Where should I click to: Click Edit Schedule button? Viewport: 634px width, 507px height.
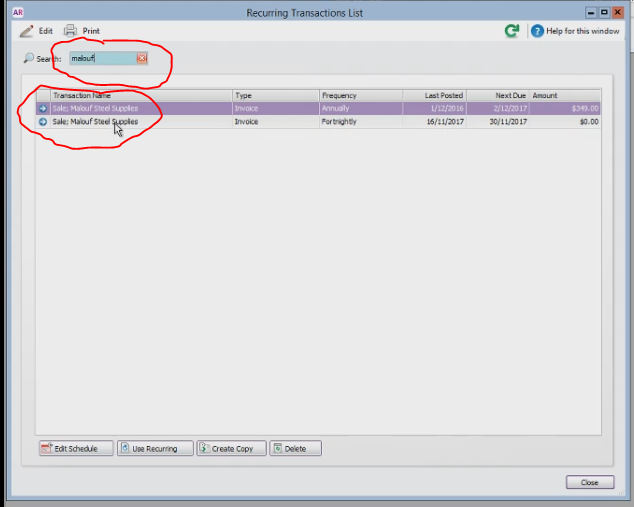pos(76,448)
